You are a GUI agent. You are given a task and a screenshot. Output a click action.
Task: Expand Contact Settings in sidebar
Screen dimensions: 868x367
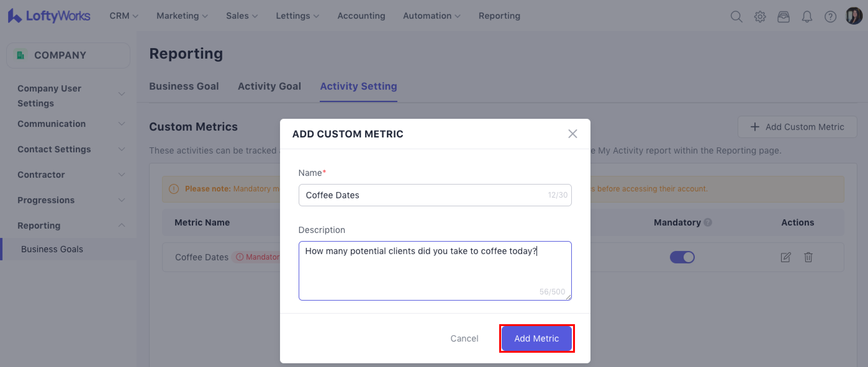coord(71,149)
